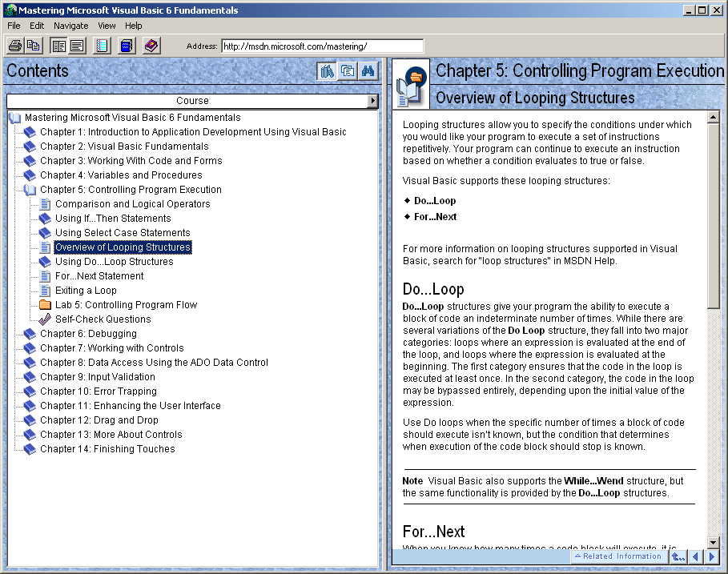Expand Chapter 7 book icon
Screen dimensions: 728x574
pyautogui.click(x=30, y=347)
